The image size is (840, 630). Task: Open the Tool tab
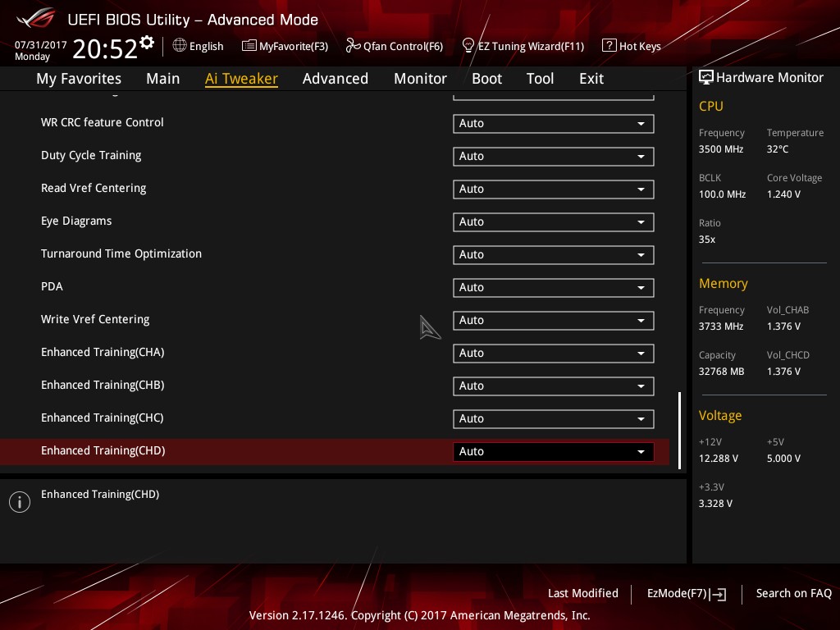[540, 79]
